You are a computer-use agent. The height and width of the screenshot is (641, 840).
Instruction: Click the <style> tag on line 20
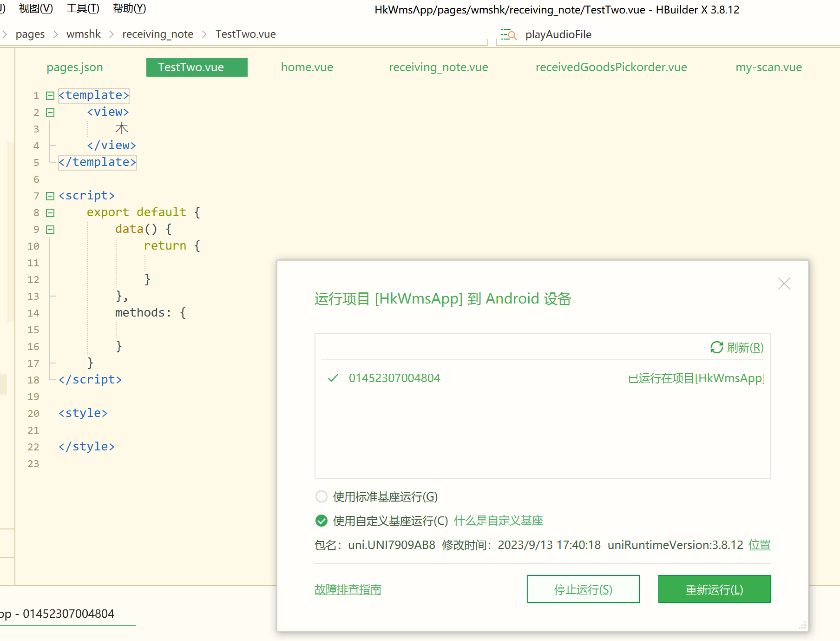83,413
